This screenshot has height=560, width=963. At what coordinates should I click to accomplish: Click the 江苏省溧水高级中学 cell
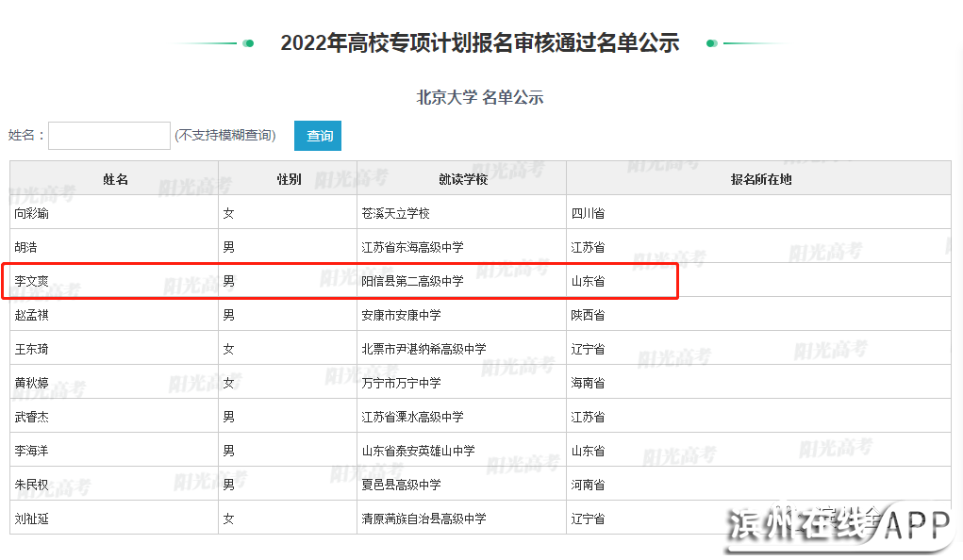[x=412, y=417]
